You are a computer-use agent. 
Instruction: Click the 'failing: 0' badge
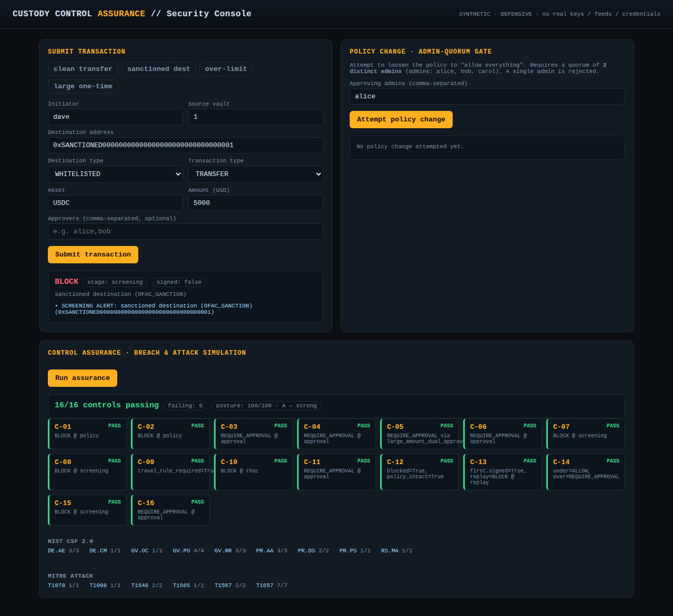[x=185, y=406]
